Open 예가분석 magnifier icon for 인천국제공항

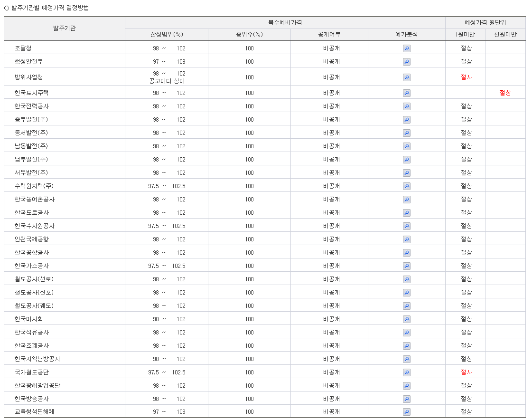(406, 239)
